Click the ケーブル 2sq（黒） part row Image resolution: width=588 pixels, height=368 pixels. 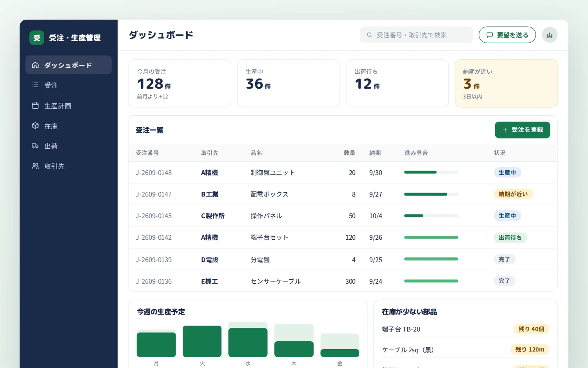465,350
